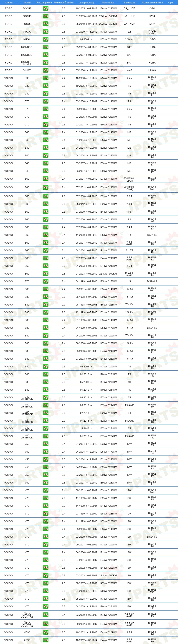
Task: Click the Pojemność silnika column header
Action: coord(64,3)
